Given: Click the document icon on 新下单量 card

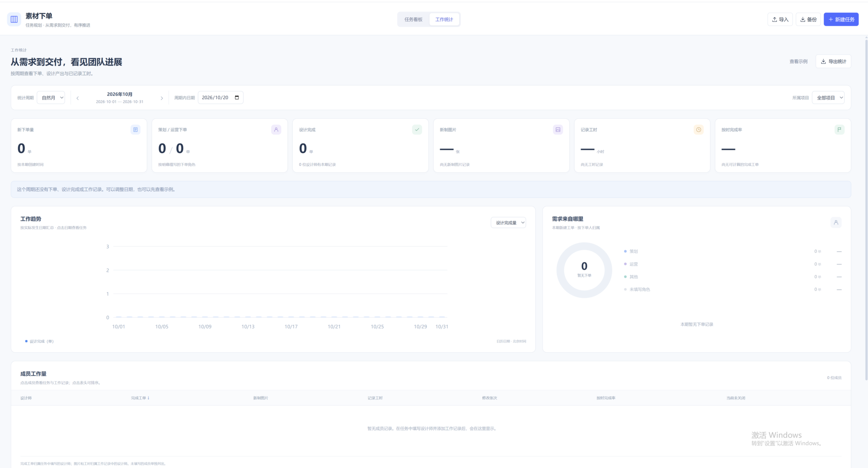Looking at the screenshot, I should point(135,130).
